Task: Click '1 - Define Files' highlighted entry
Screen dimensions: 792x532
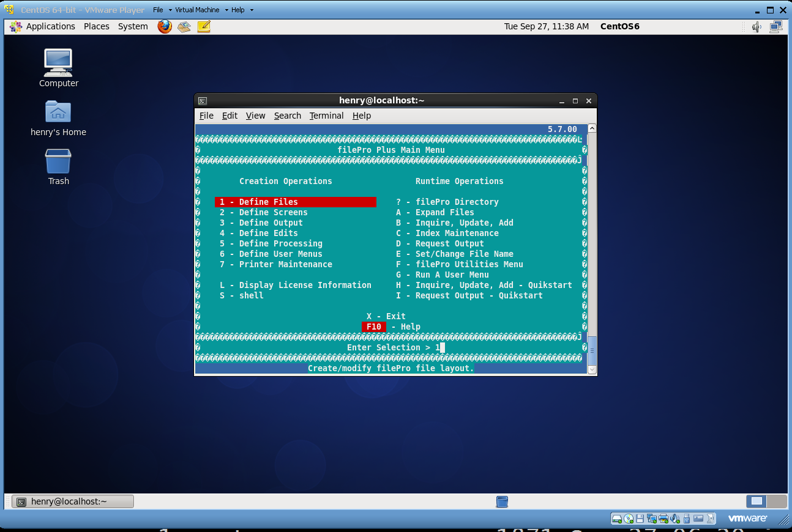Action: [296, 202]
